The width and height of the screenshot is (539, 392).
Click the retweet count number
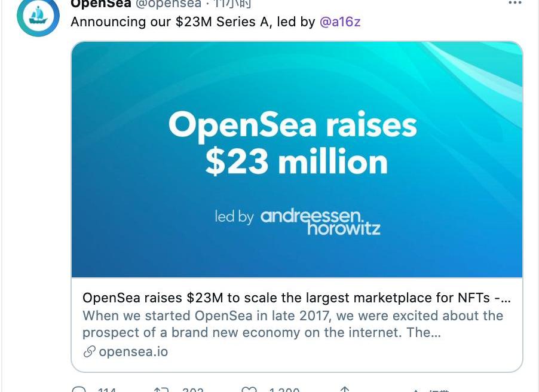[192, 390]
